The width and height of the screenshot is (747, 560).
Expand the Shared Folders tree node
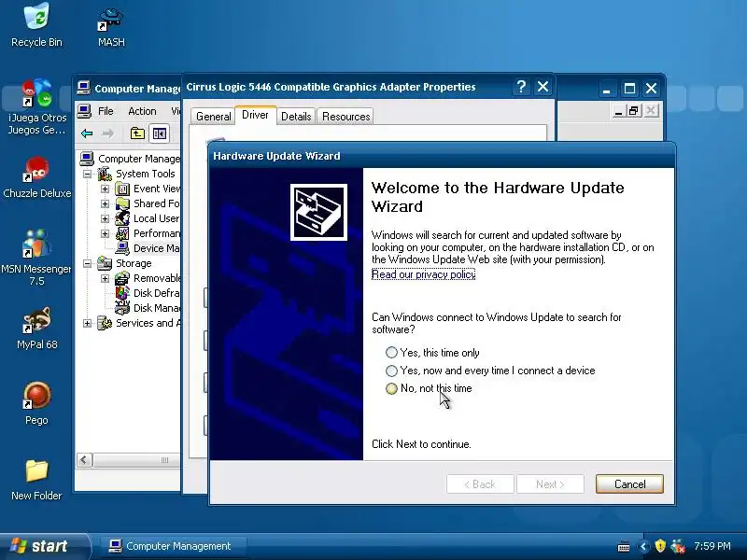[x=105, y=203]
